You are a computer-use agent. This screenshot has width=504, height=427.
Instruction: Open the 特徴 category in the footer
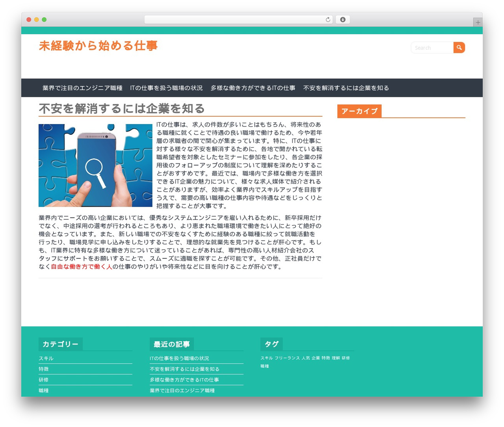click(x=44, y=369)
